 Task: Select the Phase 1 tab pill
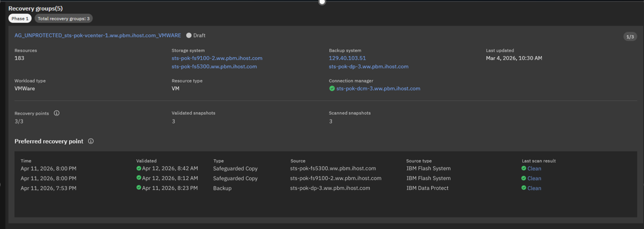coord(20,18)
